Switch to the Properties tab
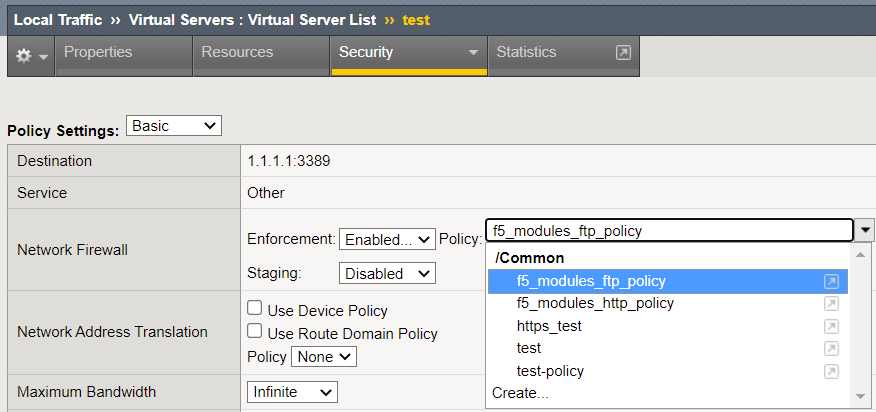This screenshot has width=876, height=412. pyautogui.click(x=98, y=53)
